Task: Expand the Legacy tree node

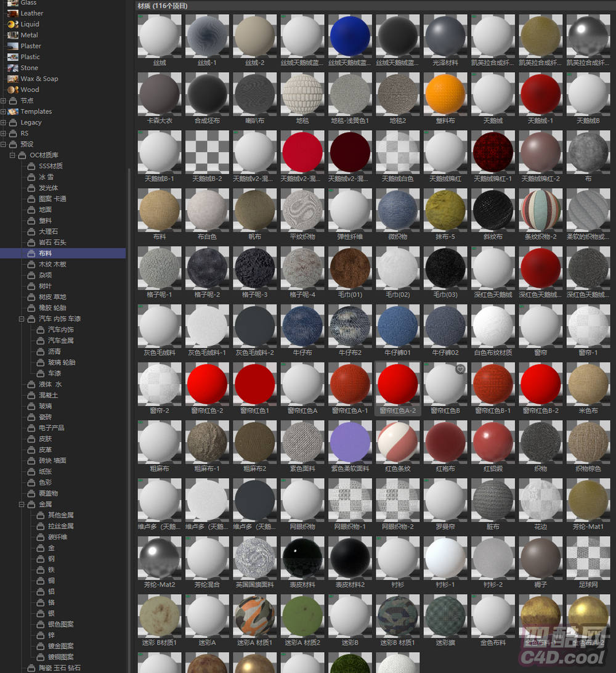Action: pyautogui.click(x=4, y=123)
